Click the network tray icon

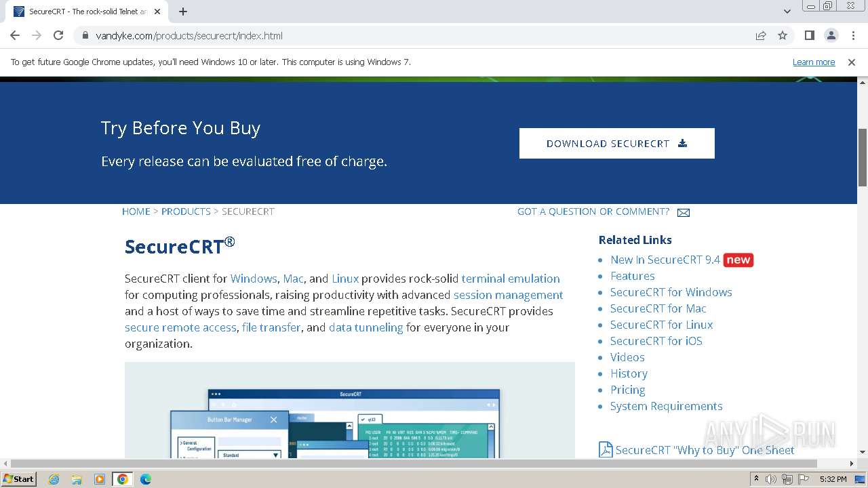[x=787, y=479]
